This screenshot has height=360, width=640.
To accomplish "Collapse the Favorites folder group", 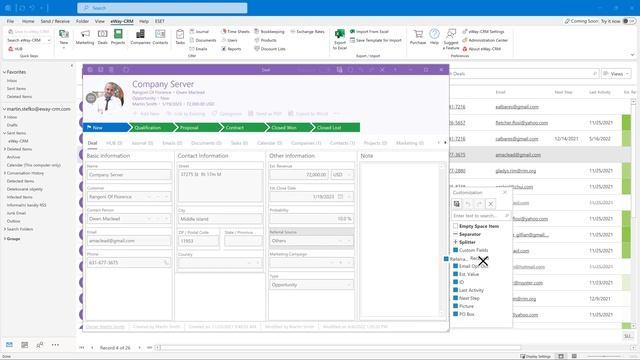I will coord(4,72).
